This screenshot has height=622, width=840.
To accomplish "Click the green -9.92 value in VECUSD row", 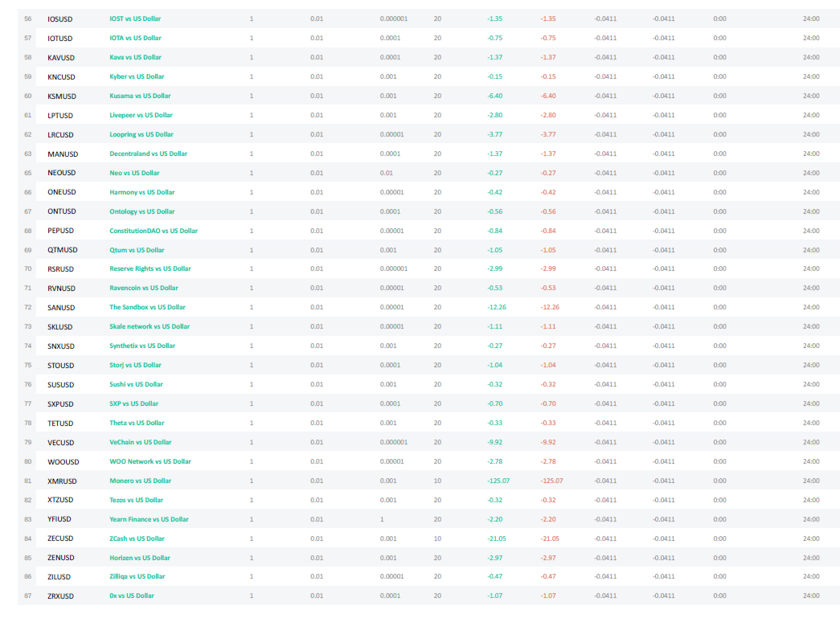I will click(x=495, y=443).
